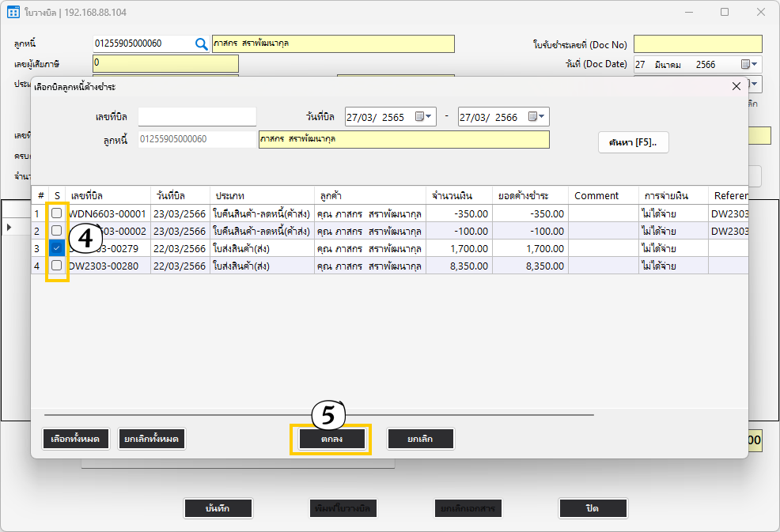Open the Doc Date calendar picker

point(748,65)
